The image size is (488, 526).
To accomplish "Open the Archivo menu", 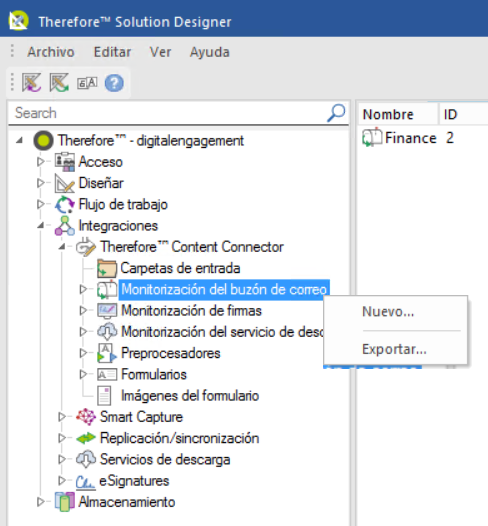I will (x=51, y=52).
